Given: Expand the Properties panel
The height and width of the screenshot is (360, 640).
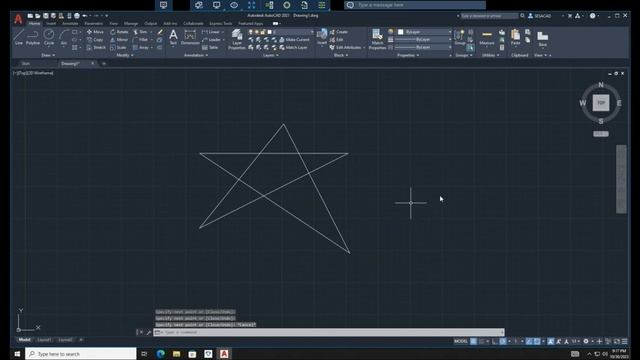Looking at the screenshot, I should point(408,55).
